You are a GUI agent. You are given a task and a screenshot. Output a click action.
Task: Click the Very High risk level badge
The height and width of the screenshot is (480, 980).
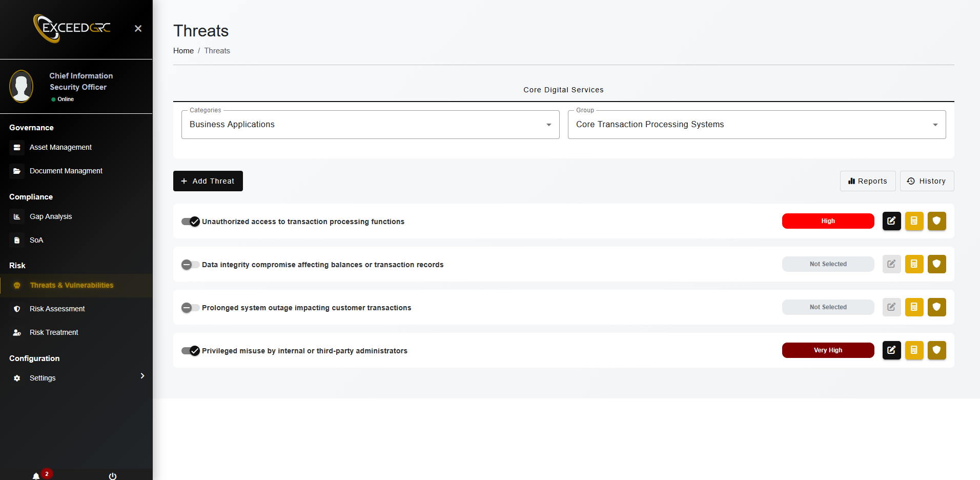click(828, 350)
